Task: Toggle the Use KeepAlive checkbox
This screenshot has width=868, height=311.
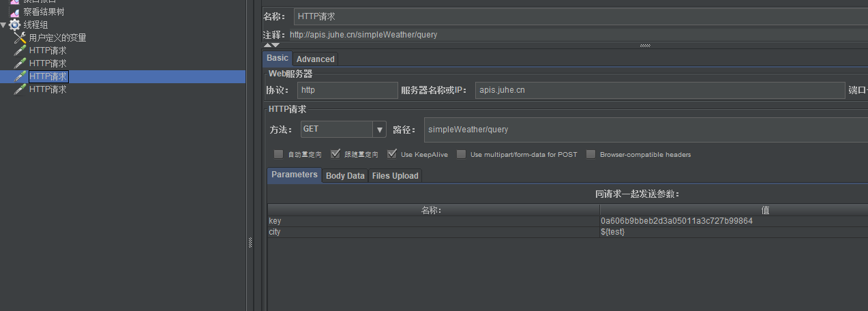Action: 391,154
